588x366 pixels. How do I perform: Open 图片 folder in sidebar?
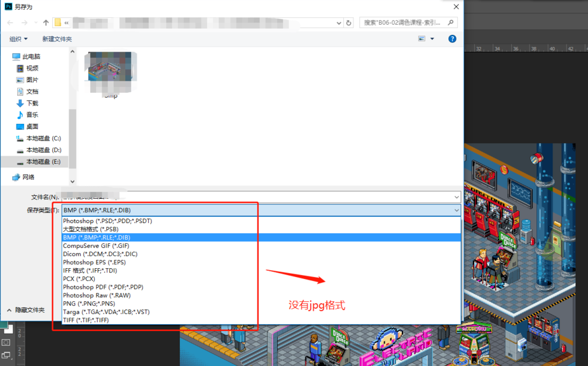pyautogui.click(x=27, y=80)
